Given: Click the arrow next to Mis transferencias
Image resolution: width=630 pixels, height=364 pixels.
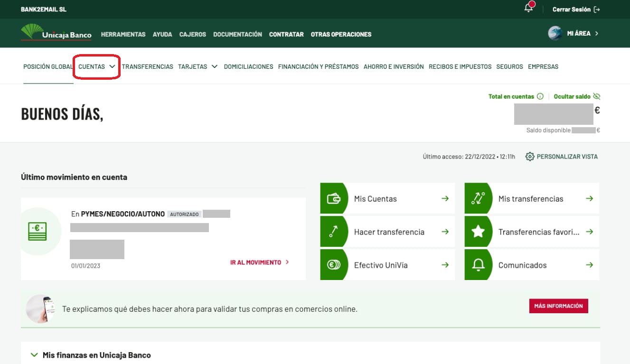Looking at the screenshot, I should [x=589, y=199].
